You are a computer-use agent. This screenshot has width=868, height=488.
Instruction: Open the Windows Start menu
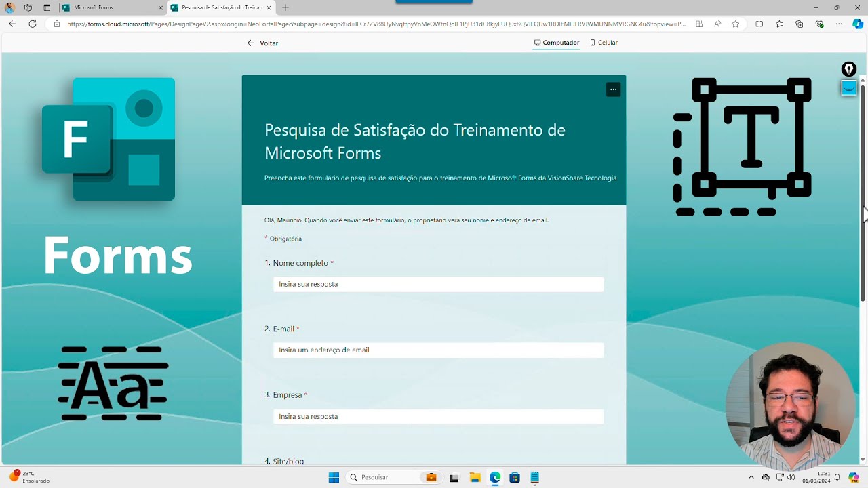[334, 477]
